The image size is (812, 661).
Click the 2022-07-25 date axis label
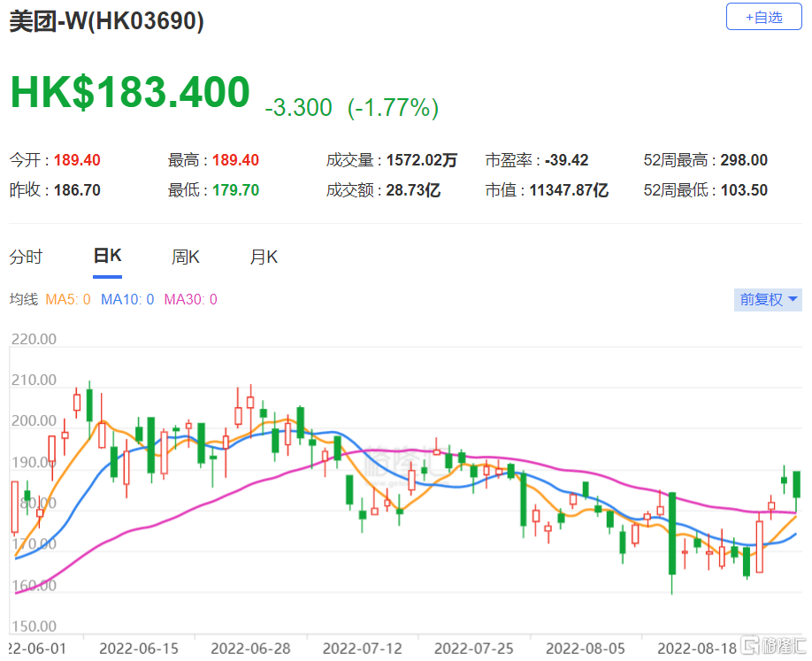click(x=474, y=649)
